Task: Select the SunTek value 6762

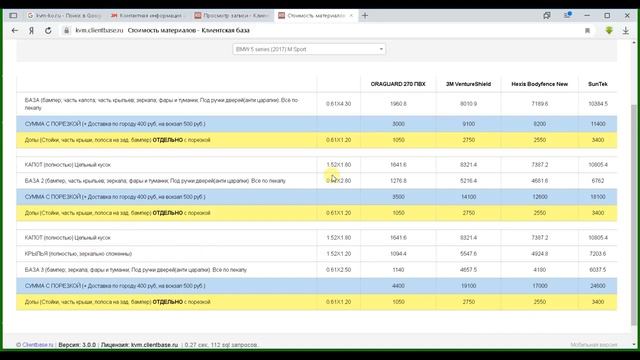Action: (x=598, y=181)
